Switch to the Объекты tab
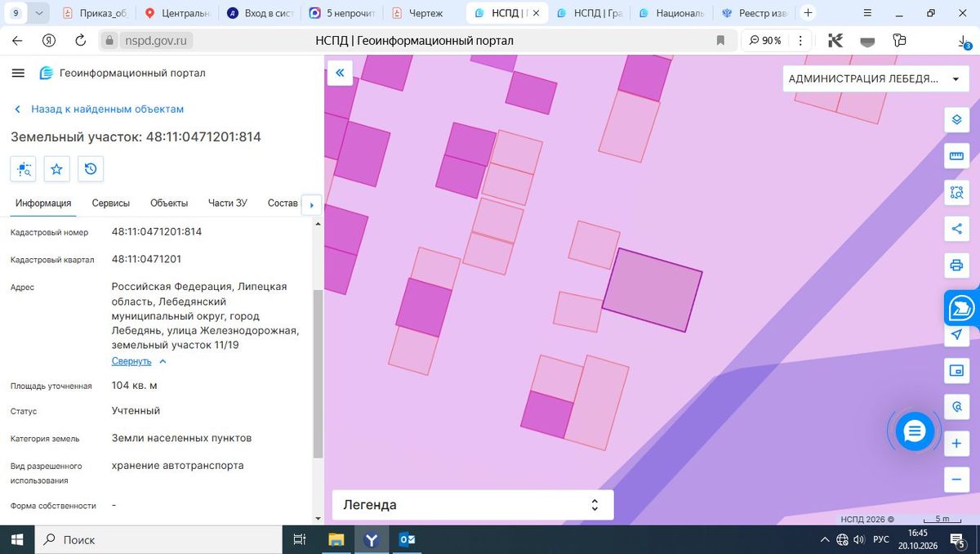Viewport: 980px width, 554px height. (169, 203)
